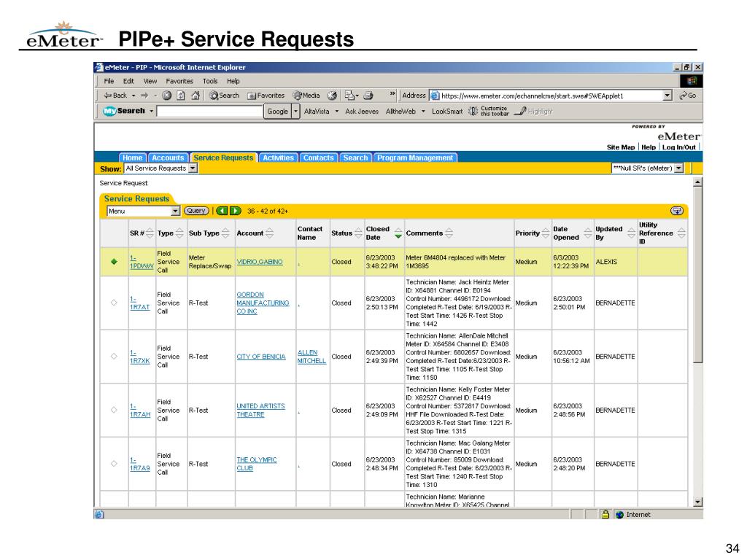Open the Edit menu
Image resolution: width=747 pixels, height=560 pixels.
[128, 81]
